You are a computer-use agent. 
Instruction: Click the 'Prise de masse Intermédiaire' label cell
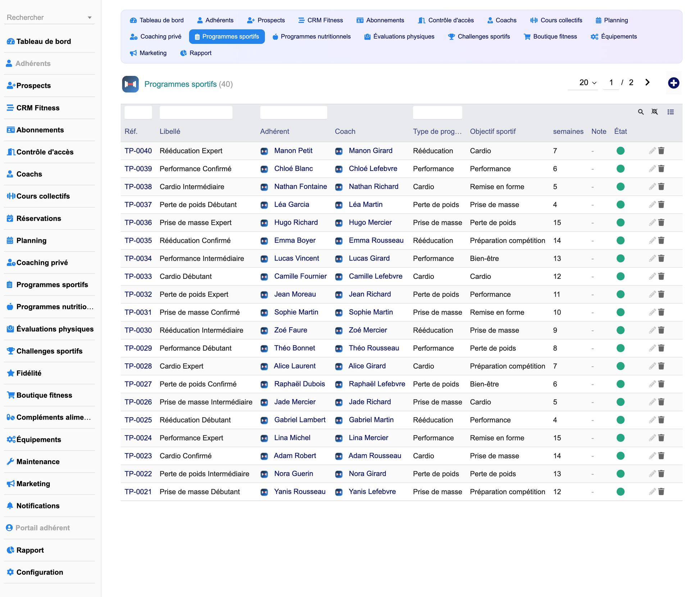tap(206, 402)
